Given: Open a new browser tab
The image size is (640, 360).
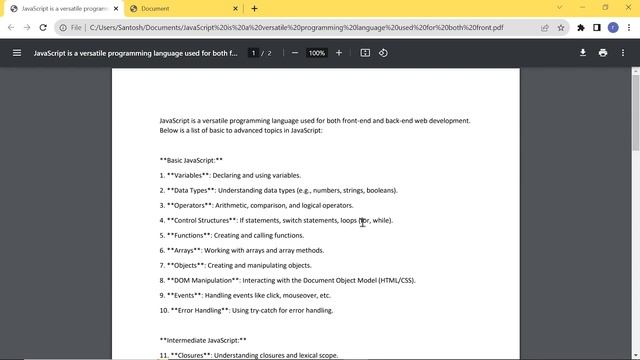Looking at the screenshot, I should (x=254, y=9).
